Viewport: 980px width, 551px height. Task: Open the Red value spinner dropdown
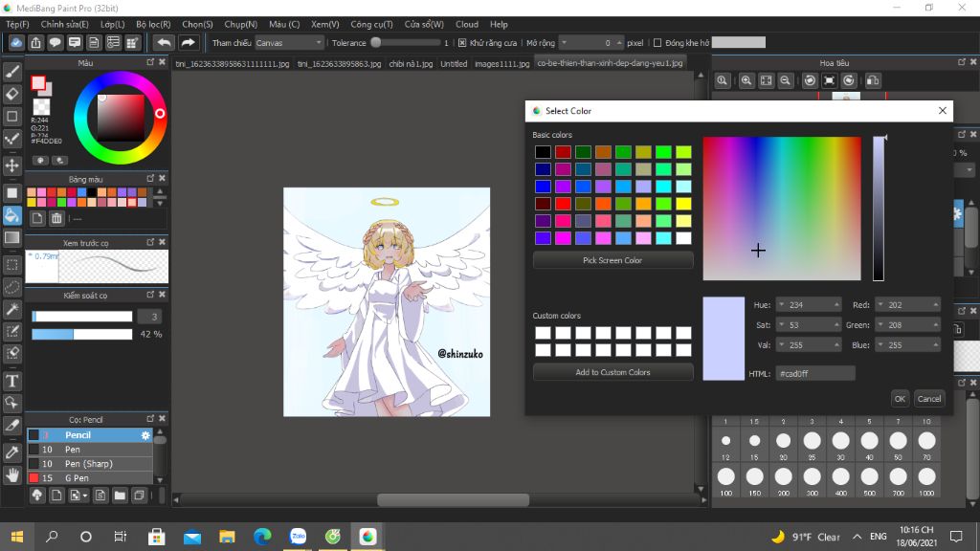coord(880,305)
